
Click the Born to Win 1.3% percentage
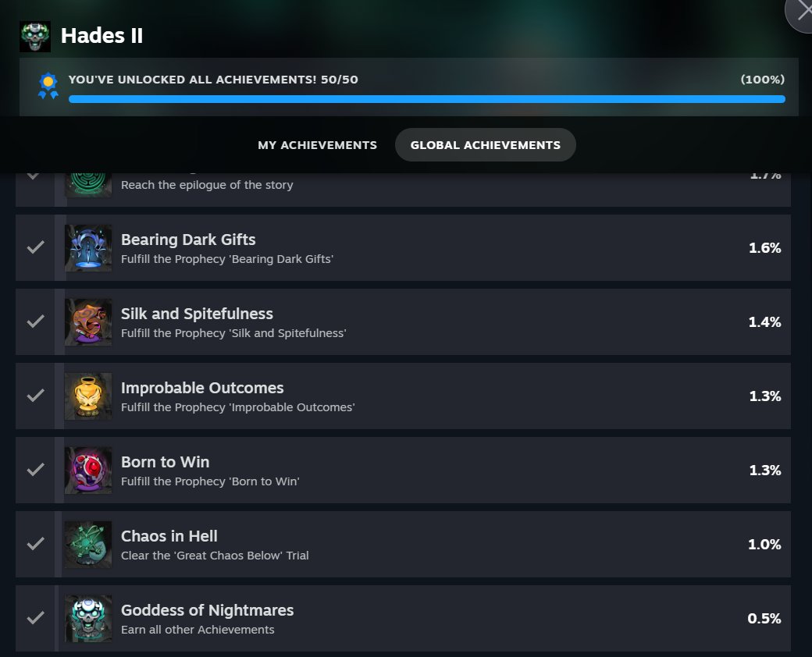click(765, 470)
